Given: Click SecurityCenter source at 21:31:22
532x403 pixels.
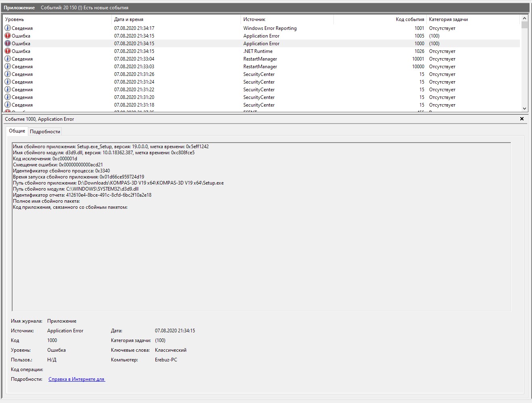Looking at the screenshot, I should click(x=259, y=90).
